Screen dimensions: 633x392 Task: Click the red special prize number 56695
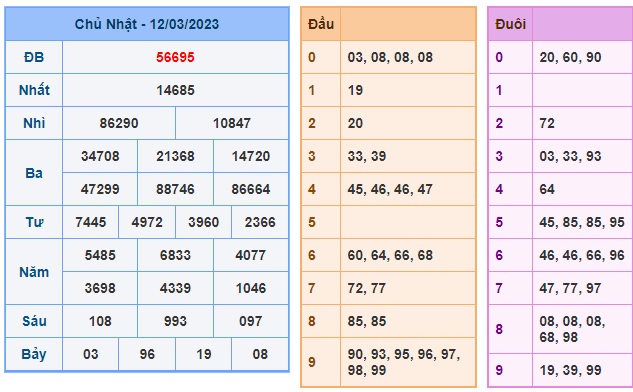pyautogui.click(x=175, y=57)
